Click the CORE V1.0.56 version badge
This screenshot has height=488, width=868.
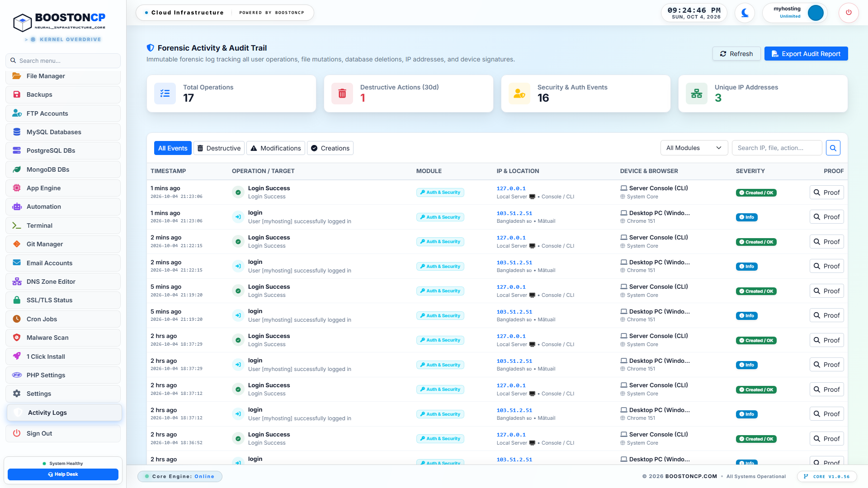coord(826,476)
